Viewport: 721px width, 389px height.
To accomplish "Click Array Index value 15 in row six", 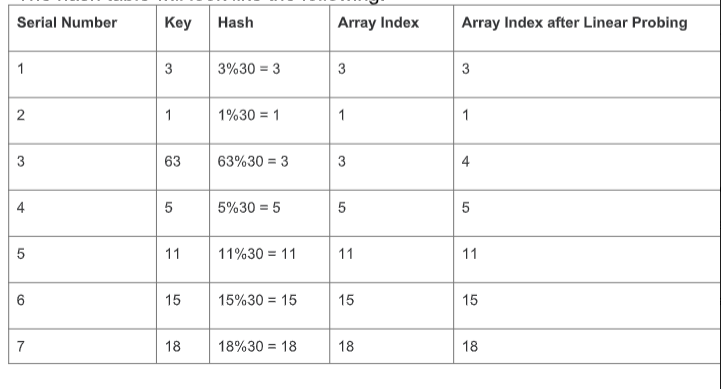I will pyautogui.click(x=346, y=300).
